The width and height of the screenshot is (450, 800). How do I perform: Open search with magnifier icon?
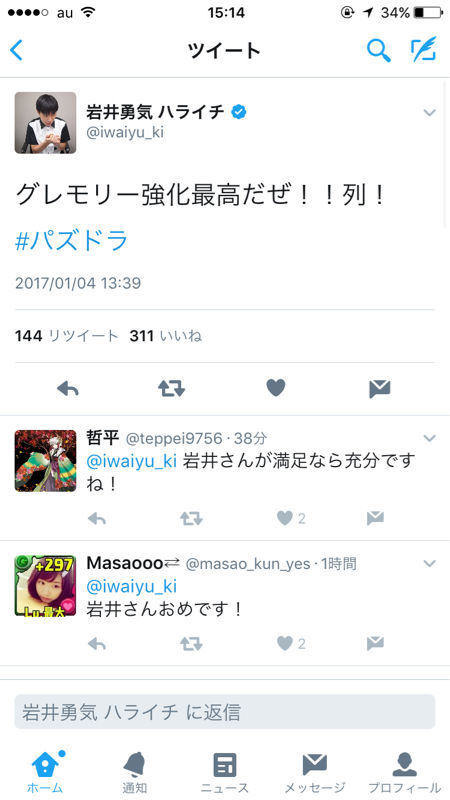pyautogui.click(x=379, y=50)
